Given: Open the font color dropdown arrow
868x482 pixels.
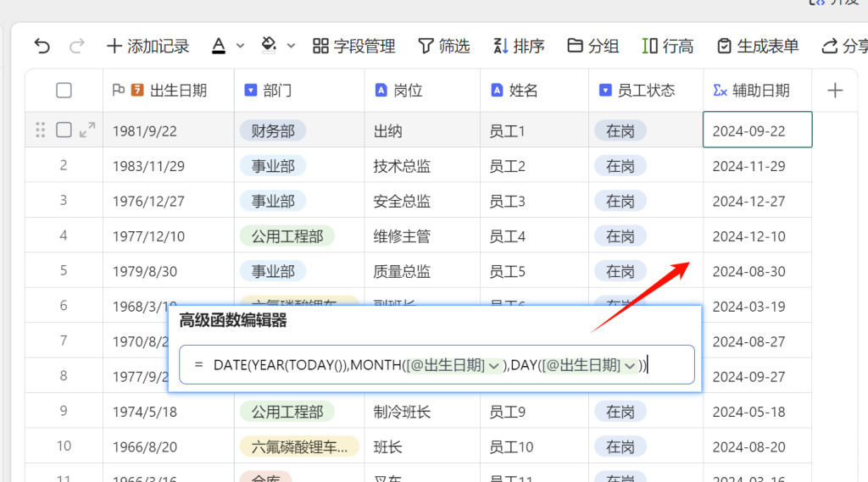Looking at the screenshot, I should coord(240,46).
